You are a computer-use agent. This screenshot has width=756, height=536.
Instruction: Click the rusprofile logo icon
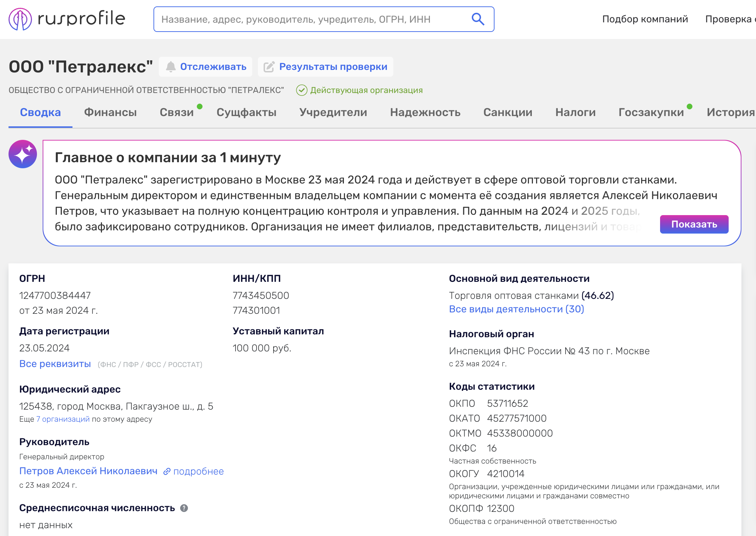tap(20, 19)
